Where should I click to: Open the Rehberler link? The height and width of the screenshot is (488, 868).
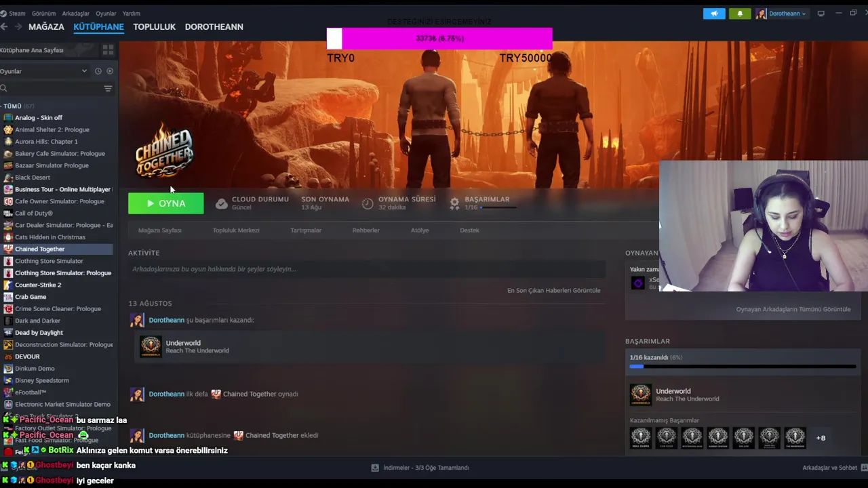366,230
